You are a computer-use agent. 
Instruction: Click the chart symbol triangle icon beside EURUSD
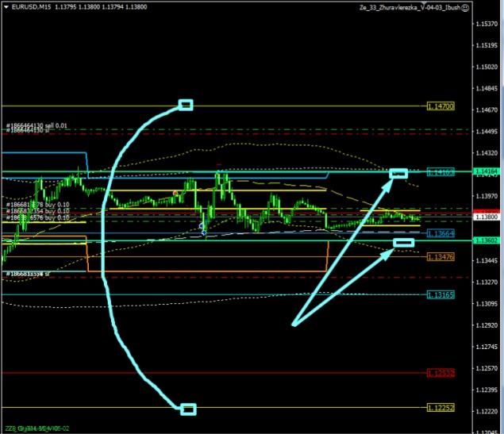(x=4, y=7)
